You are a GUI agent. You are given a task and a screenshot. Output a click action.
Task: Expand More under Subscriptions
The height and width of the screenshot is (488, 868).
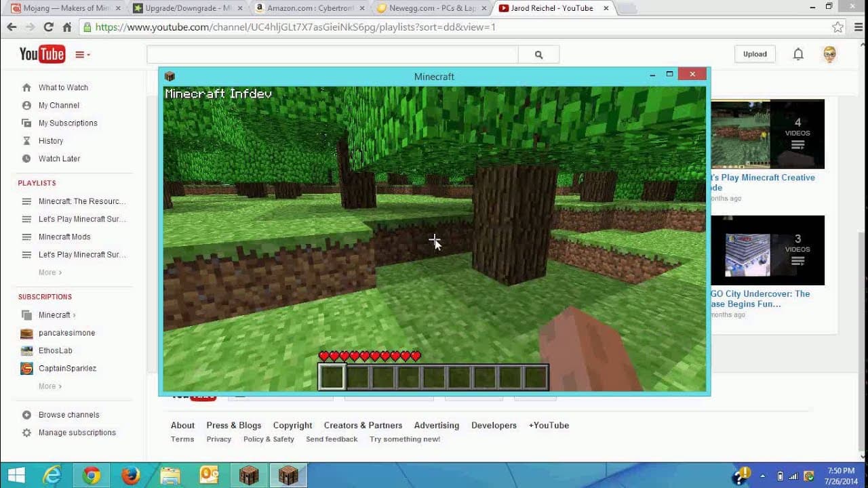(50, 386)
